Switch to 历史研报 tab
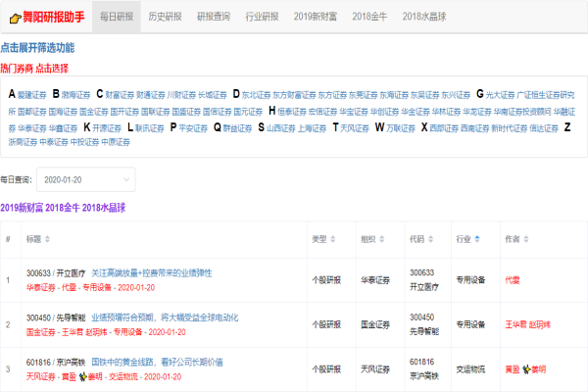 (x=165, y=17)
